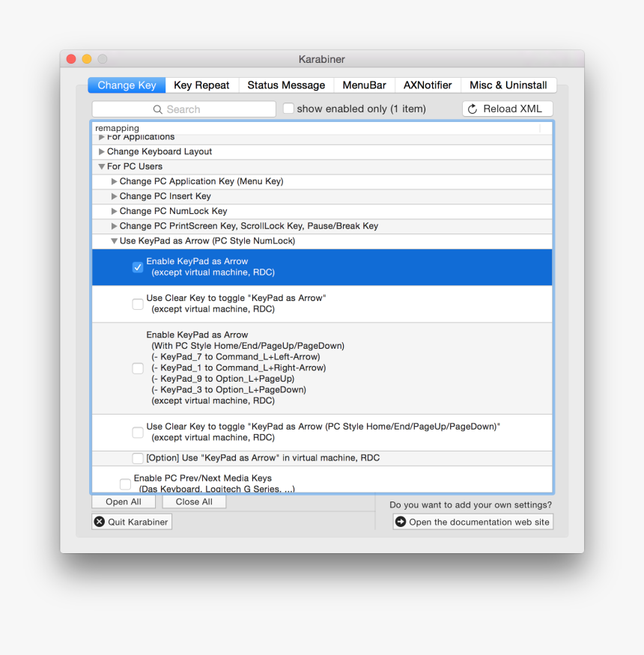
Task: Expand Change PC PrintScreen Key, ScrollLock Key group
Action: point(114,226)
